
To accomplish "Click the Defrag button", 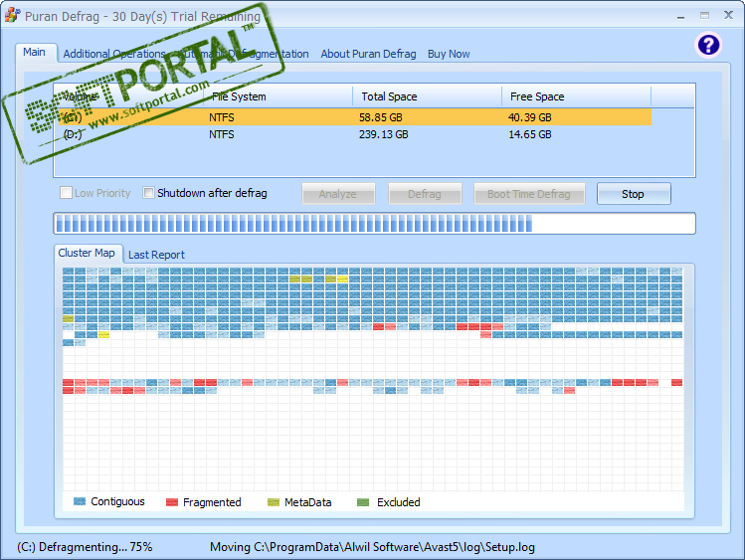I will coord(425,194).
